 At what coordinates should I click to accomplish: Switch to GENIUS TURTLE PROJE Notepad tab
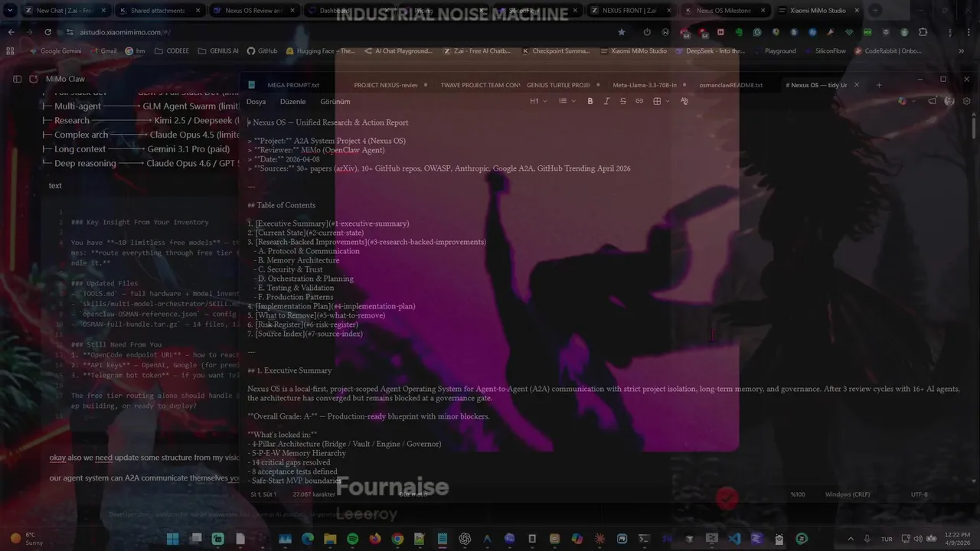pyautogui.click(x=558, y=85)
